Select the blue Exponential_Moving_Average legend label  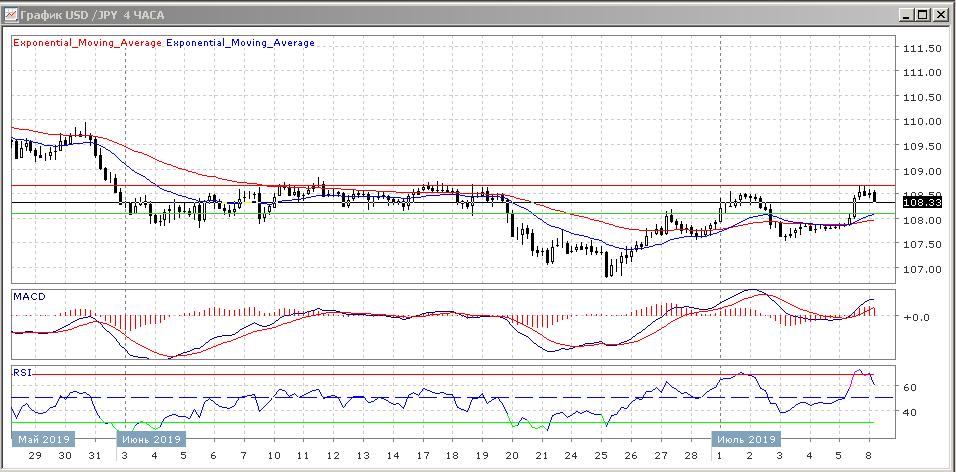coord(240,43)
